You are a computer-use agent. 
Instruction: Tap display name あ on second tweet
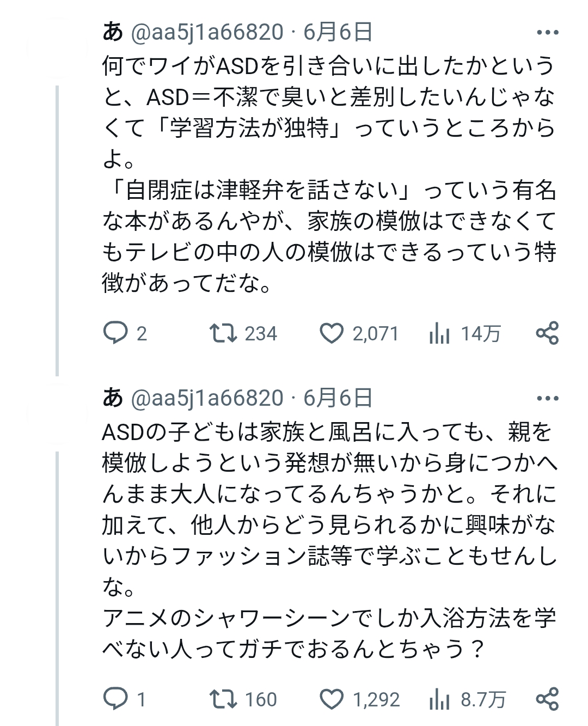click(113, 399)
